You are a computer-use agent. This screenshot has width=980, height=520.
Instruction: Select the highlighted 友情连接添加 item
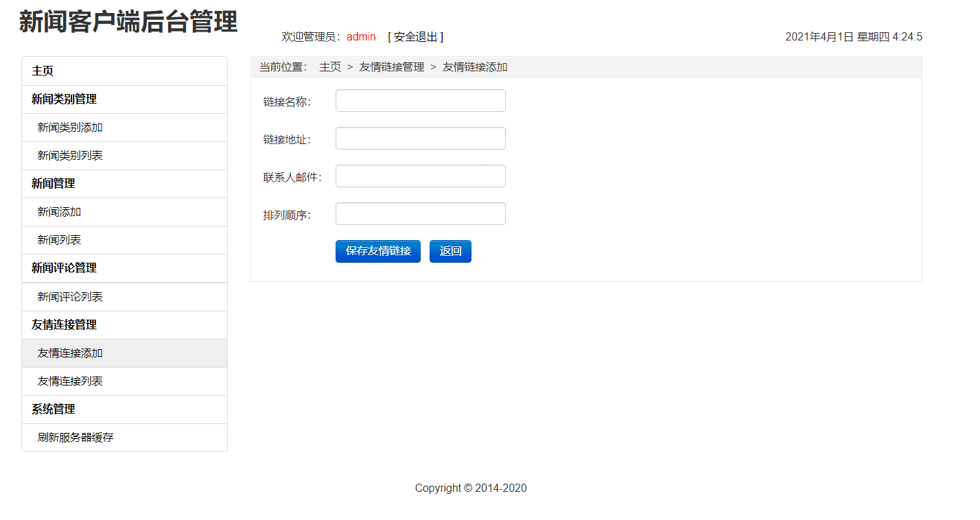124,353
